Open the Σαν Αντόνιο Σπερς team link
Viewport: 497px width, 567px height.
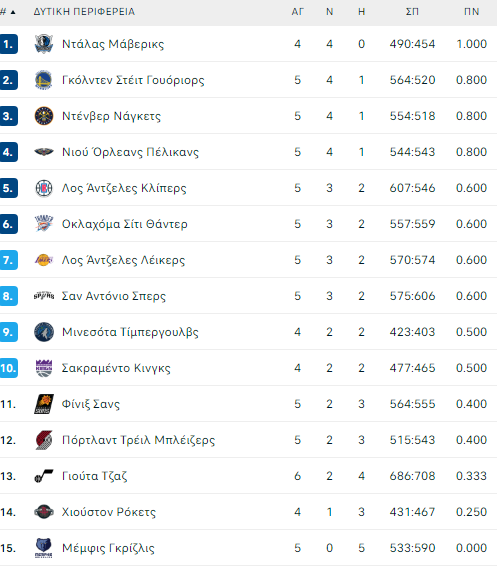pos(114,296)
